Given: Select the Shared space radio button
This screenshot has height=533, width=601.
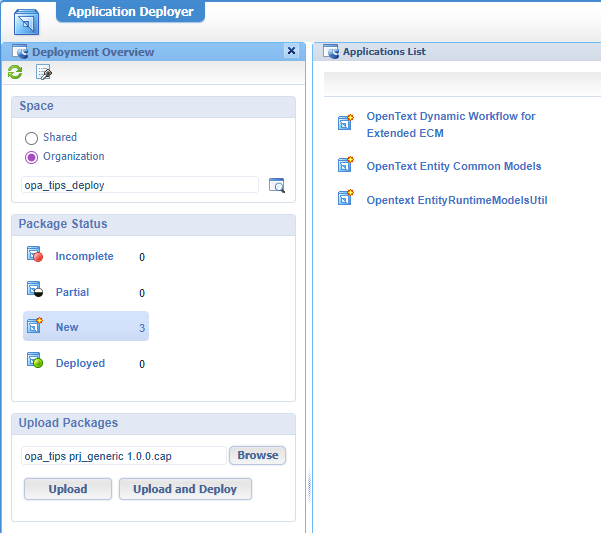Looking at the screenshot, I should coord(32,138).
